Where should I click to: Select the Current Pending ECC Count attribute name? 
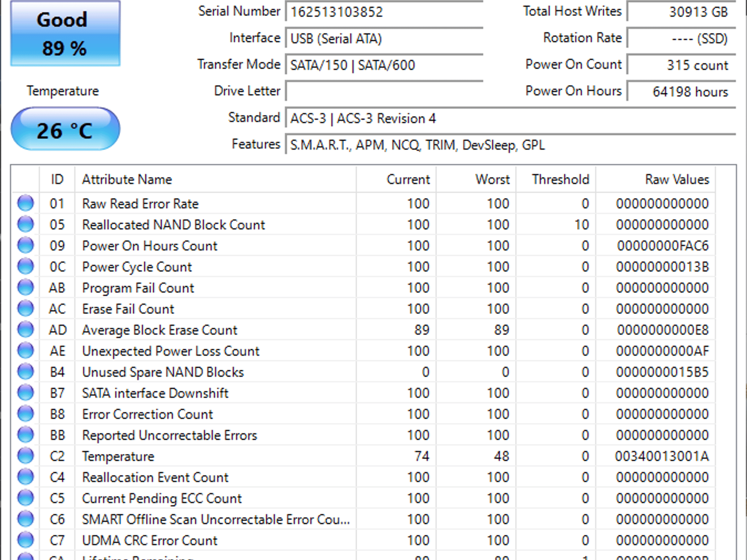tap(162, 498)
